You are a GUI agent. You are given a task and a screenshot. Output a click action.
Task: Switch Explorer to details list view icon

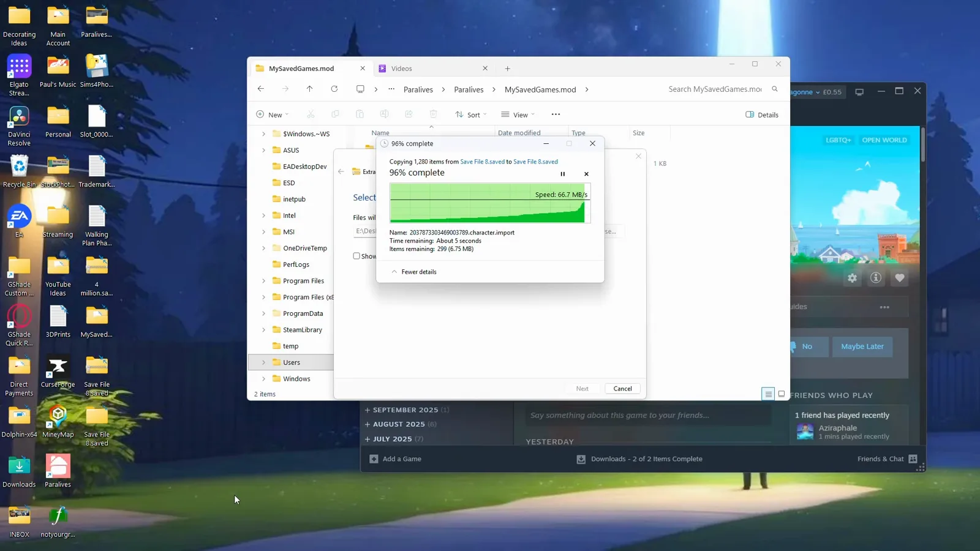click(768, 394)
